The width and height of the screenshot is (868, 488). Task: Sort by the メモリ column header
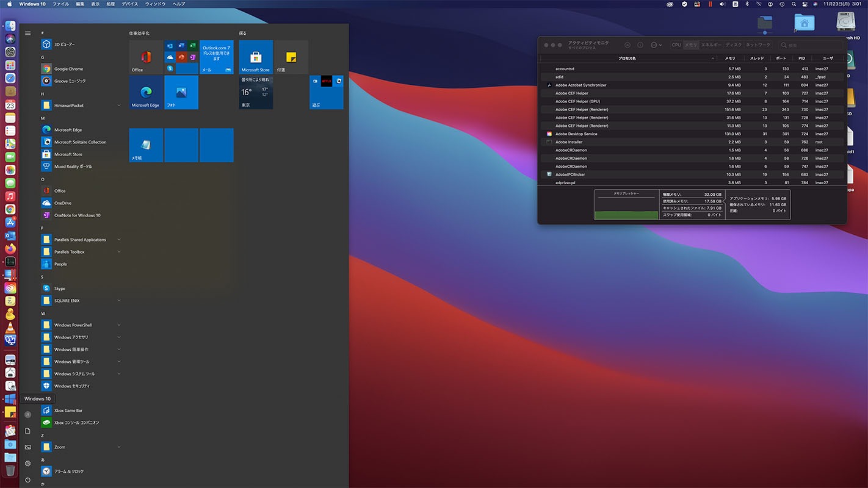tap(730, 58)
